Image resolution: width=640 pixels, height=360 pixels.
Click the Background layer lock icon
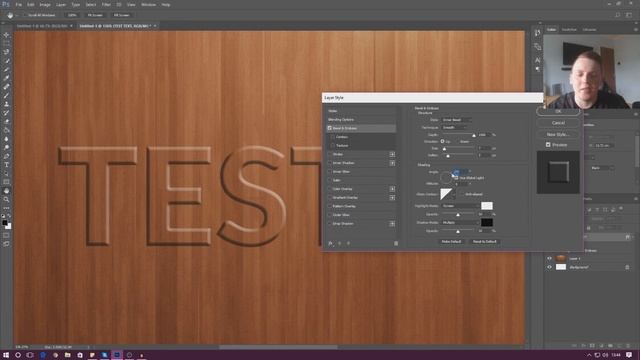(627, 267)
